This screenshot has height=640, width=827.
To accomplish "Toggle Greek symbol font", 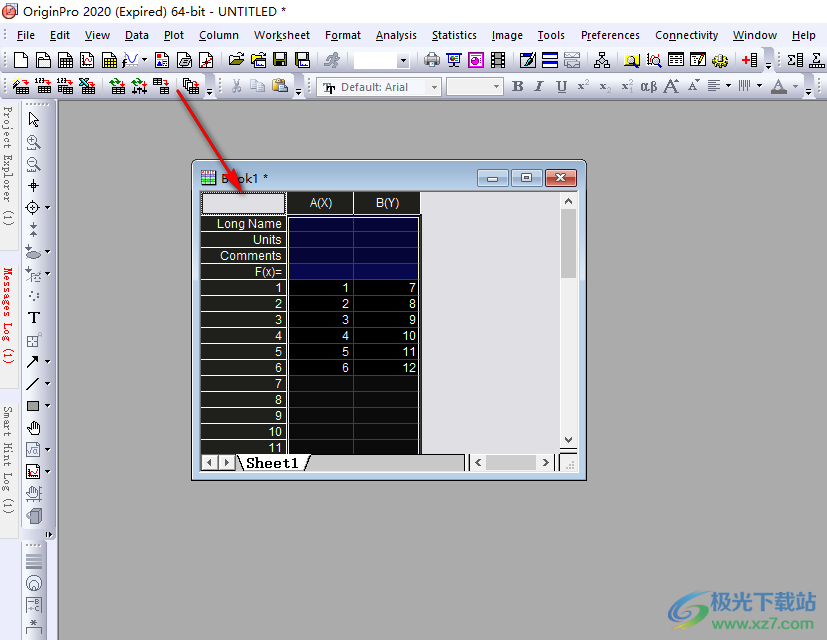I will point(648,87).
